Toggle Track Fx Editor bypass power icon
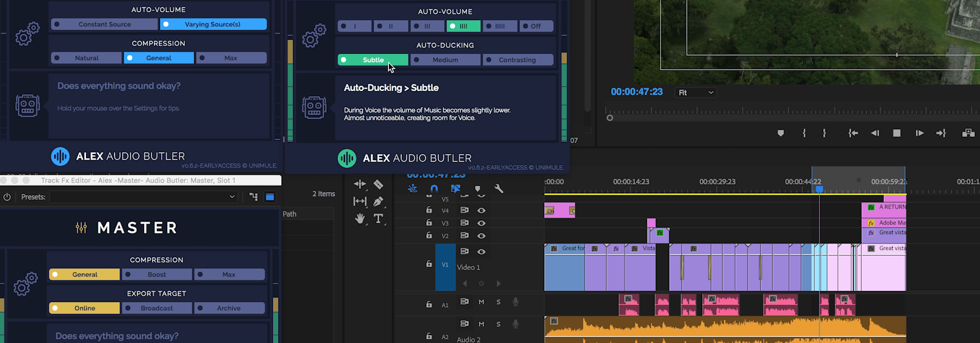The width and height of the screenshot is (980, 343). 7,197
